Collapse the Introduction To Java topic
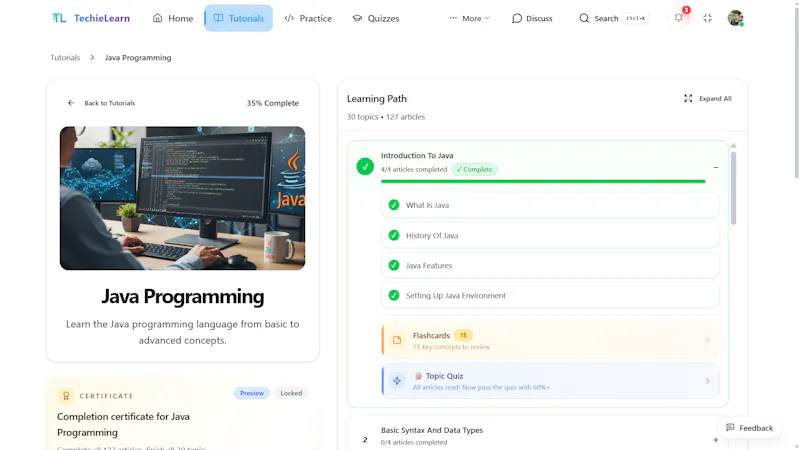 point(715,167)
